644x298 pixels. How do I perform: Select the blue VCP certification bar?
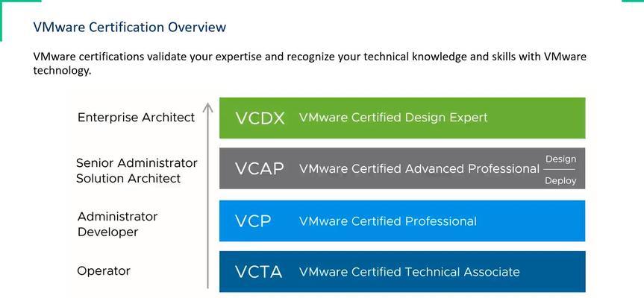tap(402, 221)
